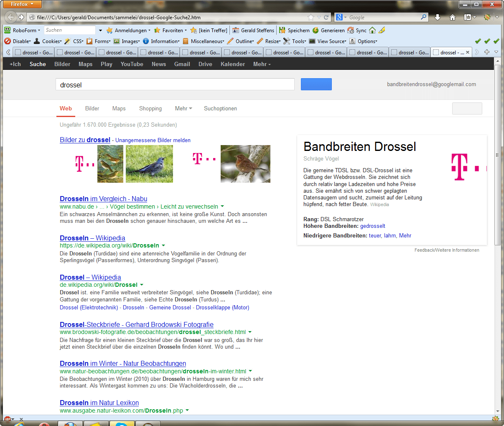
Task: Open the list-all-tabs dropdown
Action: 496,52
